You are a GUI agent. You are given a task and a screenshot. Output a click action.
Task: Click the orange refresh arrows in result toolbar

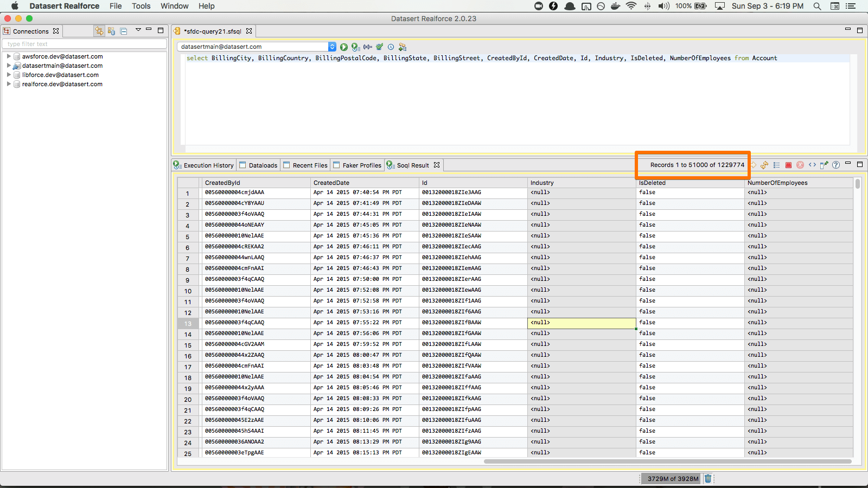764,165
